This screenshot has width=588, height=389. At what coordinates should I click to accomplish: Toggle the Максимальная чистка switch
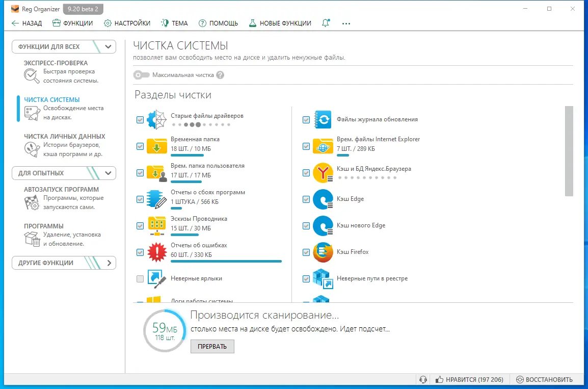pyautogui.click(x=141, y=75)
